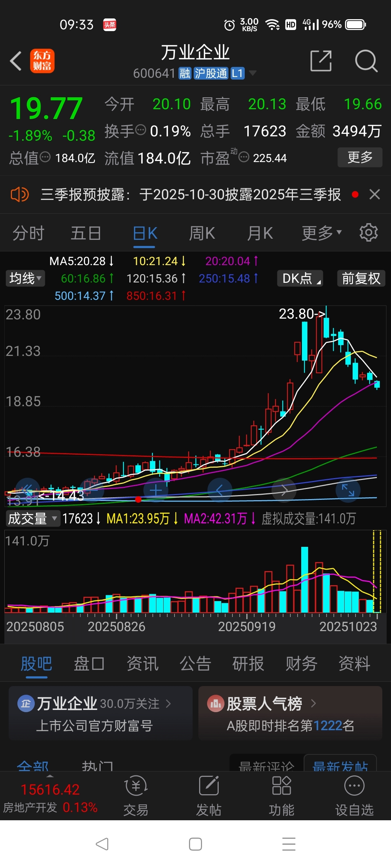Tap the 23.80 high price marker

302,314
